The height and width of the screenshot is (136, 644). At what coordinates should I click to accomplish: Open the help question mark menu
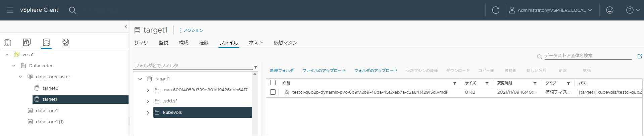[633, 10]
